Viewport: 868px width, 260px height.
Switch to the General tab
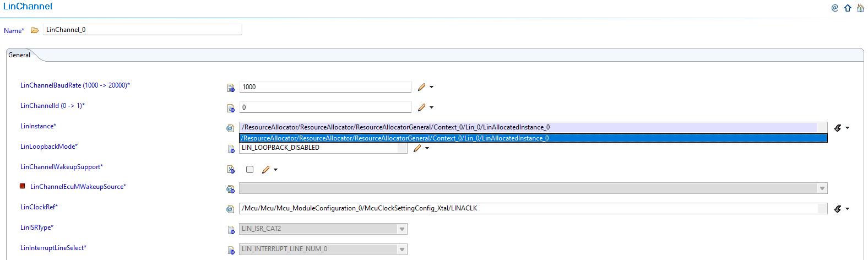(19, 55)
